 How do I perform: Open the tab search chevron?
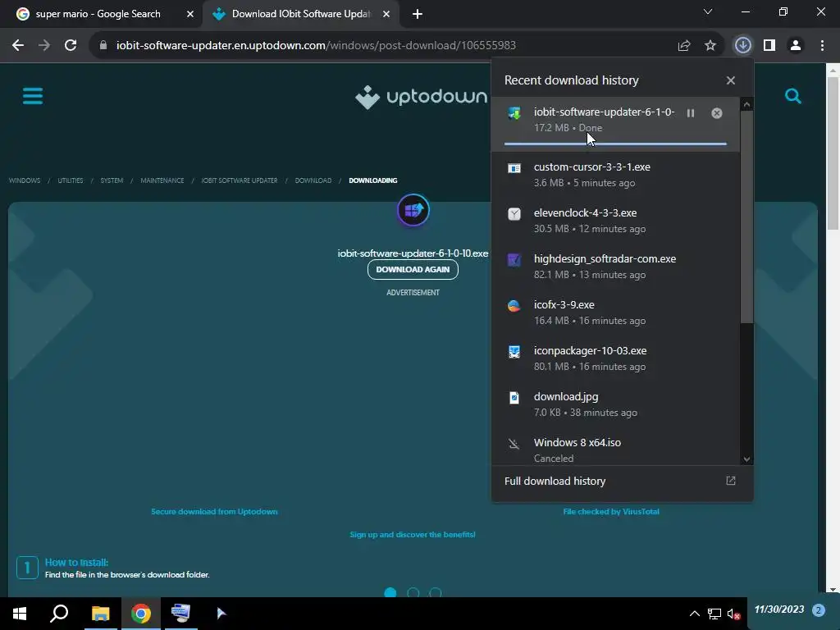[708, 11]
